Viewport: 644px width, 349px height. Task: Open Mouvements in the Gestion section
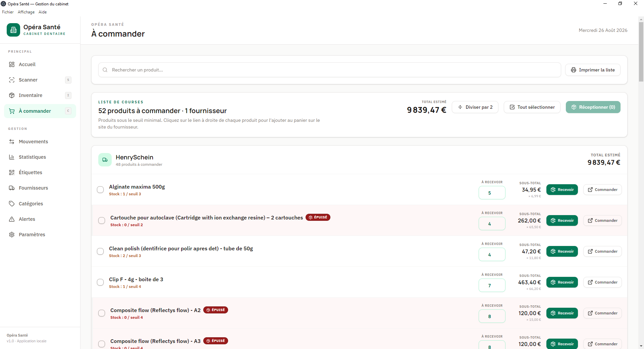40,142
